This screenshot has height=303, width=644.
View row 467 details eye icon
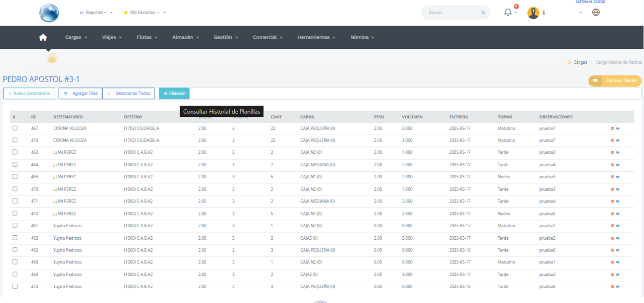[617, 128]
